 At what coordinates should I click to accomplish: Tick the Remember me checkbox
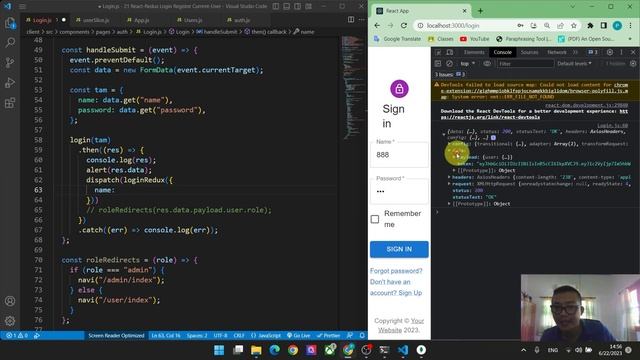375,219
